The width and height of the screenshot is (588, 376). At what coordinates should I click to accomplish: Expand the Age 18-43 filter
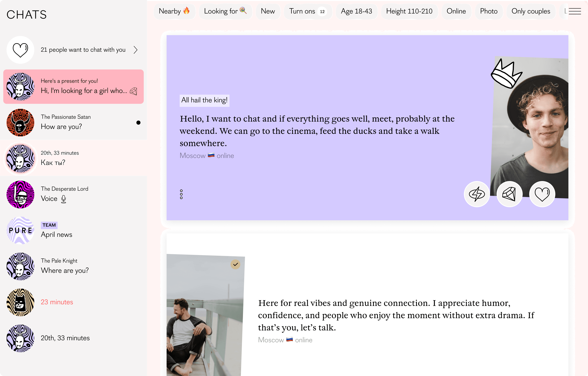coord(356,11)
